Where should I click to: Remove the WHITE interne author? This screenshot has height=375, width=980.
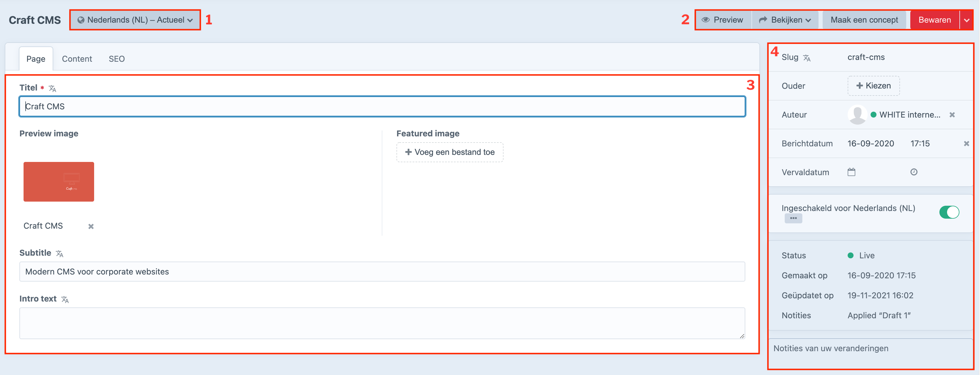tap(952, 115)
